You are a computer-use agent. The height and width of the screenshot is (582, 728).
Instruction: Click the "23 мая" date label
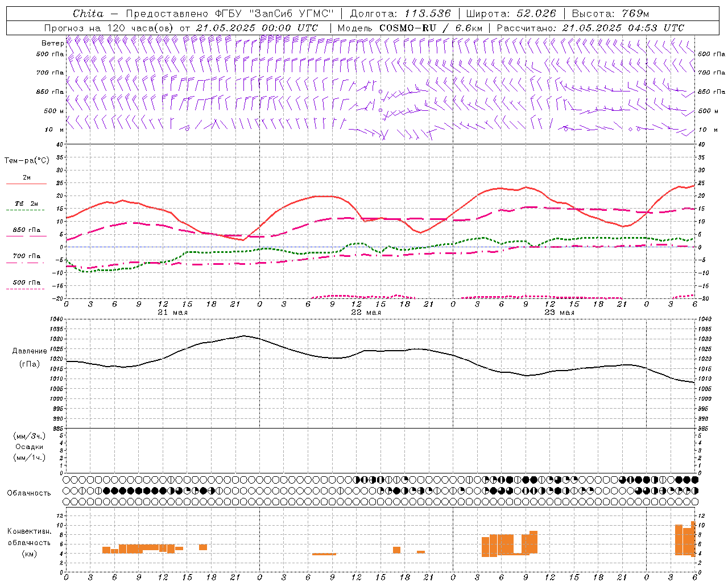point(559,313)
